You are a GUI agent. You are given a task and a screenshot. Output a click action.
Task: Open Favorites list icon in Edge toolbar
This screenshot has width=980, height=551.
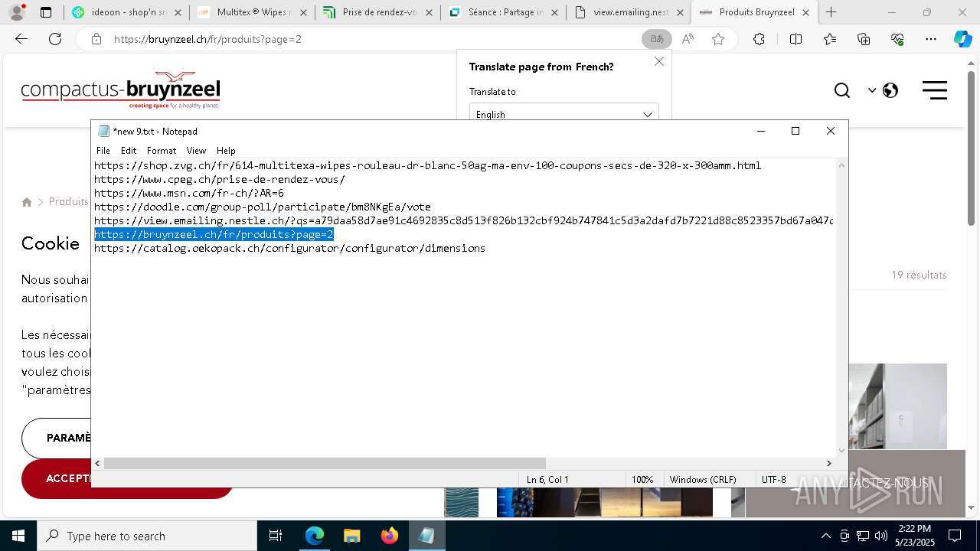point(830,39)
